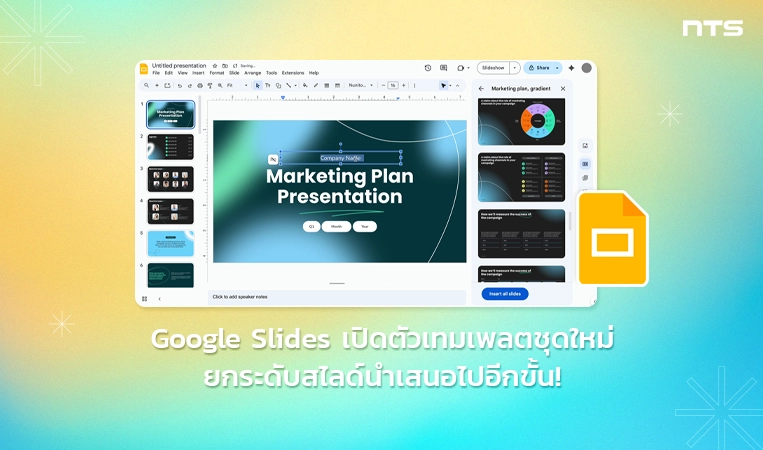Click the Untitled presentation title
The width and height of the screenshot is (763, 450).
point(179,66)
